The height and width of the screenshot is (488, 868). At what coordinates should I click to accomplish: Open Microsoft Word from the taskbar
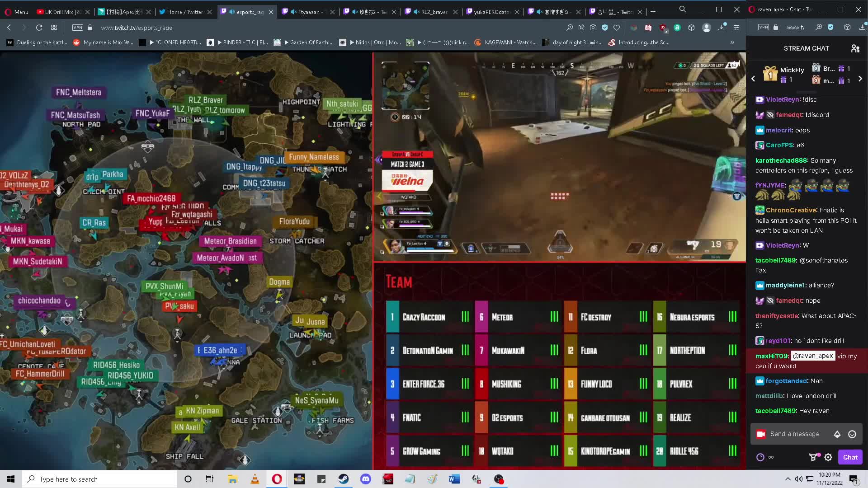coord(454,479)
